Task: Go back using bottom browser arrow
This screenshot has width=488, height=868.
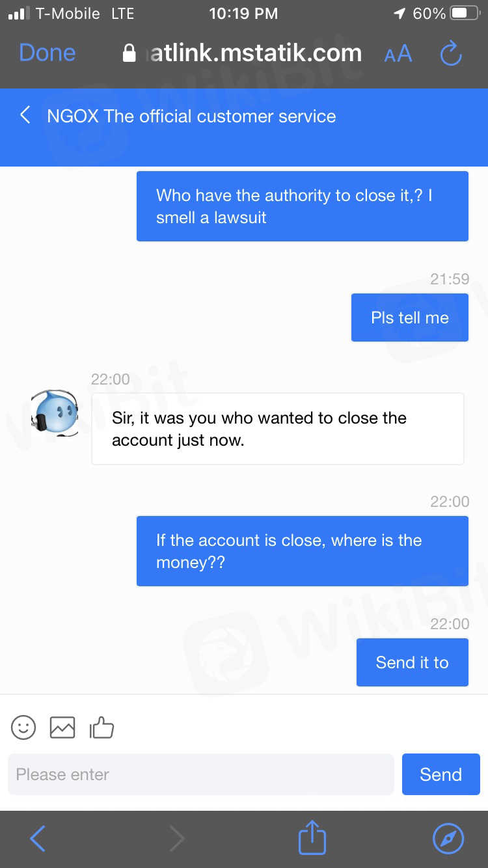Action: coord(38,839)
